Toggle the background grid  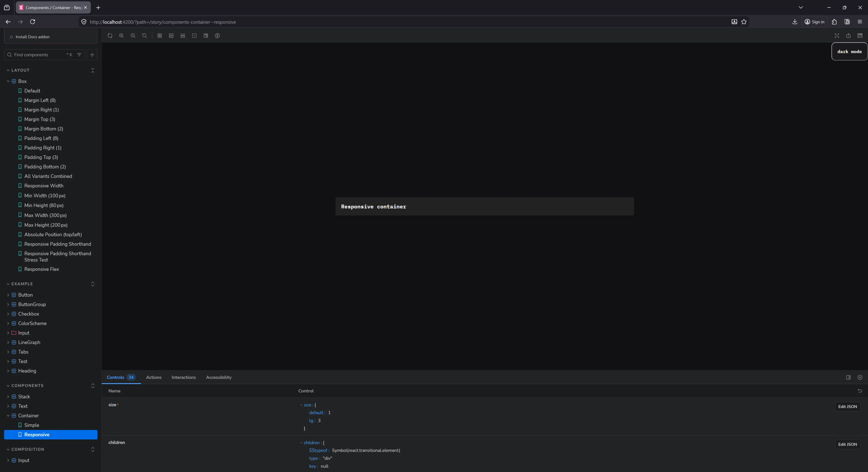pyautogui.click(x=159, y=36)
